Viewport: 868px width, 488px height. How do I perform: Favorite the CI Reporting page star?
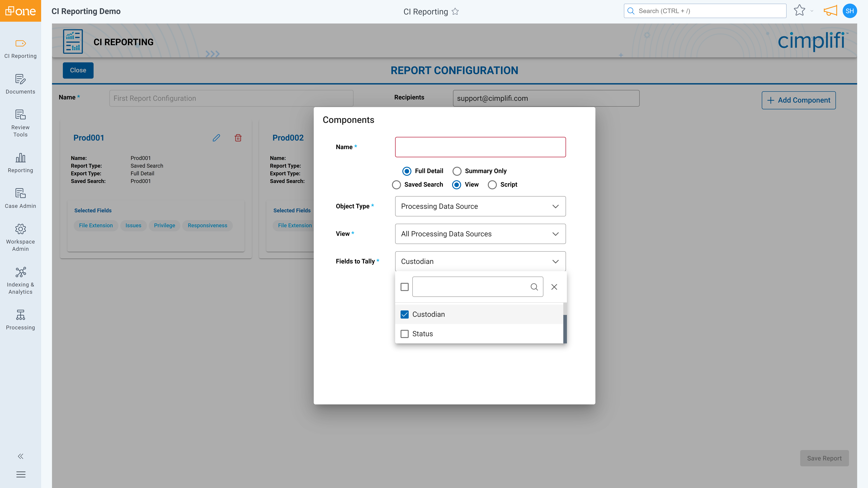coord(455,11)
